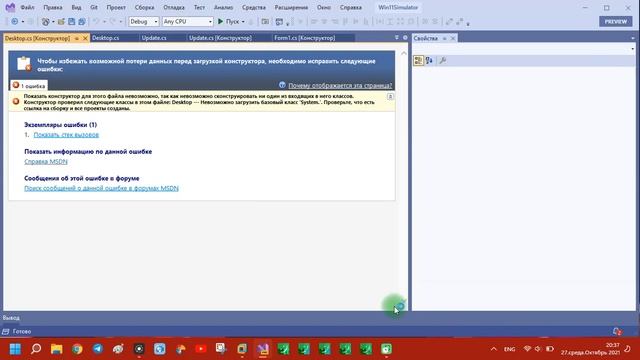Click the open file folder icon

pos(61,21)
